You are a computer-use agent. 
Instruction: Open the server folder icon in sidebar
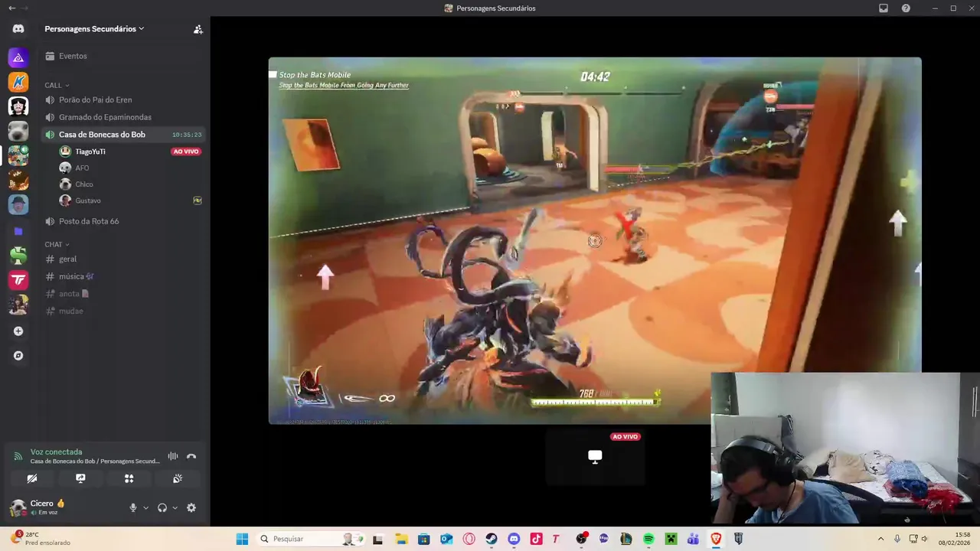coord(18,231)
